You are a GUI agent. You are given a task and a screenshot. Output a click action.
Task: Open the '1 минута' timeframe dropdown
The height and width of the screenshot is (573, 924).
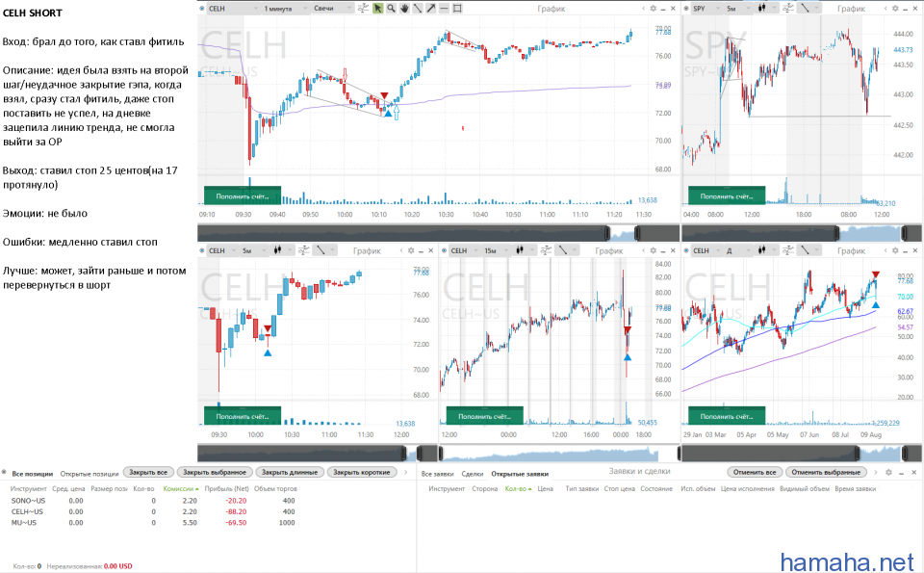pyautogui.click(x=285, y=9)
